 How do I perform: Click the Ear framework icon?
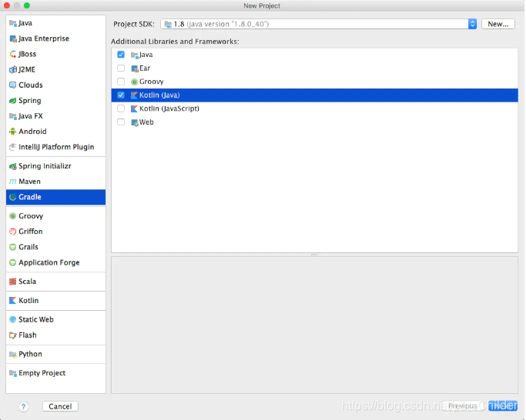[x=135, y=68]
